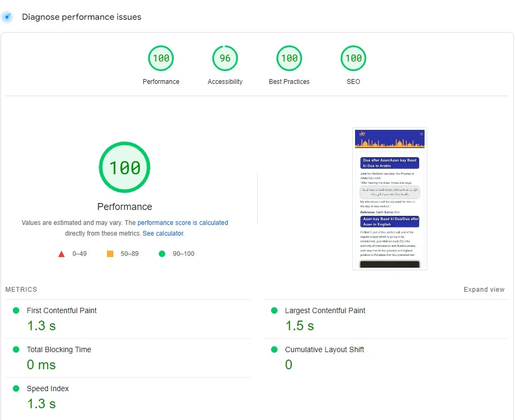Screen dimensions: 516x420
Task: Click the 'Performance' label under top gauge
Action: pos(161,82)
